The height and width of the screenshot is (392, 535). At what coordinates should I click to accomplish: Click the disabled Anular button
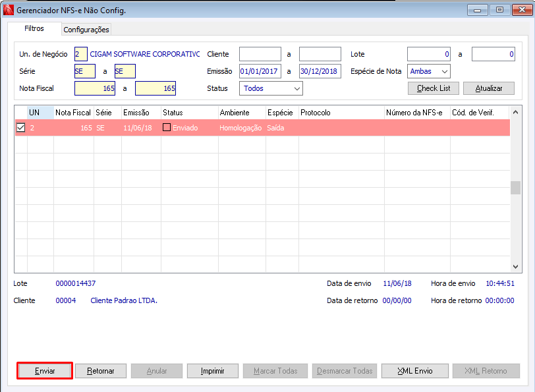click(x=157, y=371)
